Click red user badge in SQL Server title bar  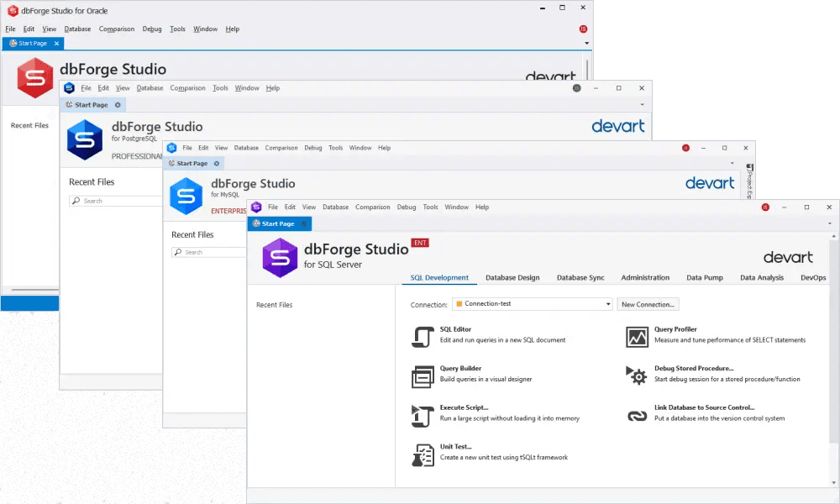[x=765, y=207]
